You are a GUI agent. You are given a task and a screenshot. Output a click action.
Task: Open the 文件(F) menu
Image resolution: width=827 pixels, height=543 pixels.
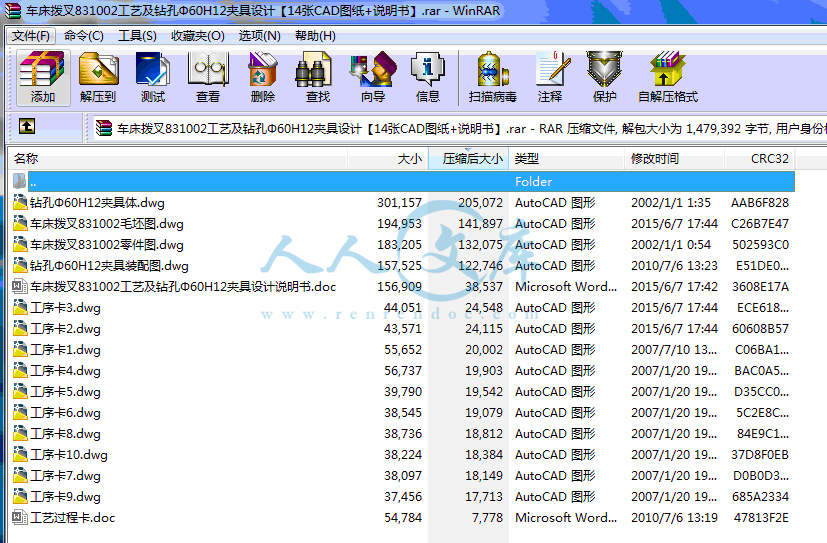(31, 36)
